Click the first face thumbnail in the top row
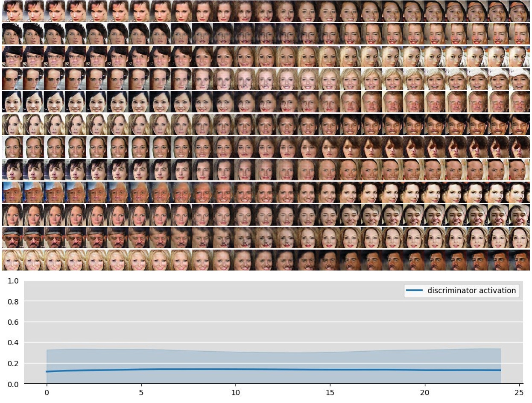Image resolution: width=532 pixels, height=403 pixels. [x=12, y=11]
